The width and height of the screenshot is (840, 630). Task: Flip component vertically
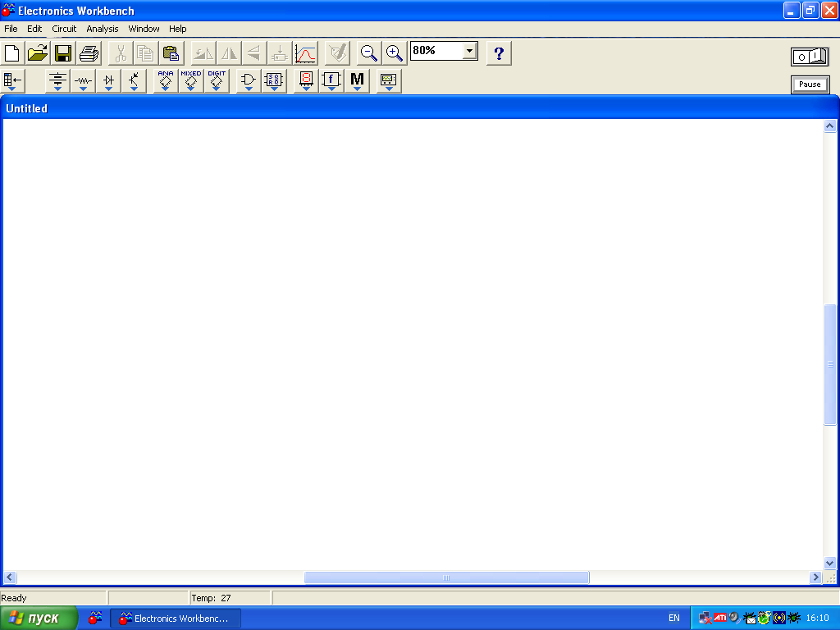pyautogui.click(x=254, y=53)
